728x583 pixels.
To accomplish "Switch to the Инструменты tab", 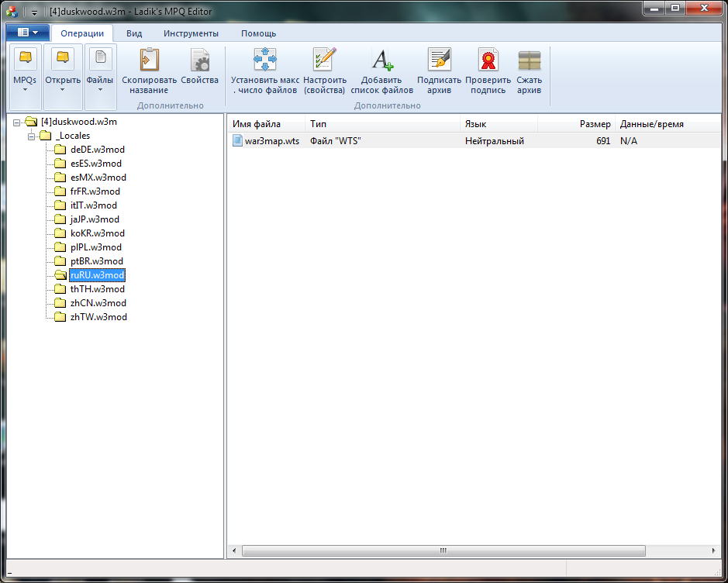I will (x=191, y=33).
